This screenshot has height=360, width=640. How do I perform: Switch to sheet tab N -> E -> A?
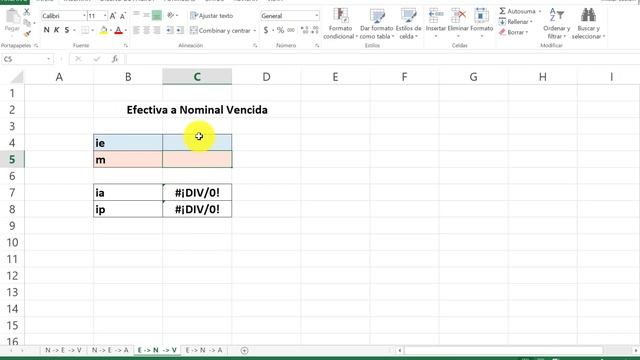pyautogui.click(x=110, y=350)
